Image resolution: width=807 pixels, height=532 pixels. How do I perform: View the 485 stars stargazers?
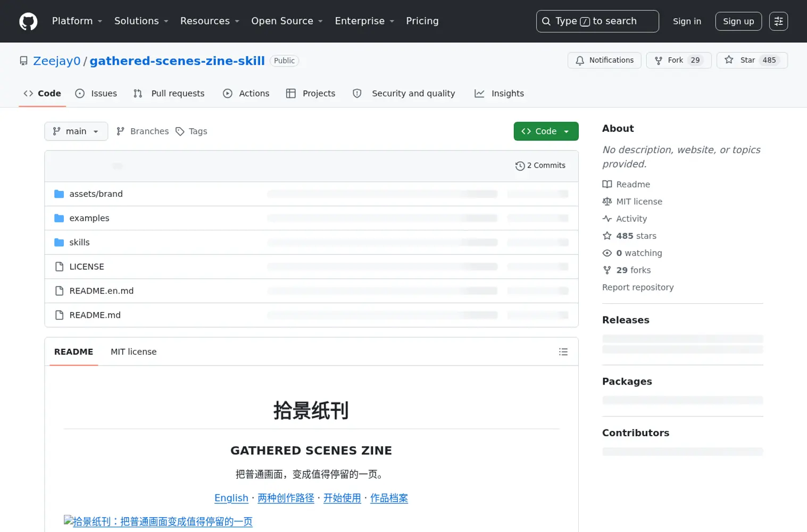[629, 236]
